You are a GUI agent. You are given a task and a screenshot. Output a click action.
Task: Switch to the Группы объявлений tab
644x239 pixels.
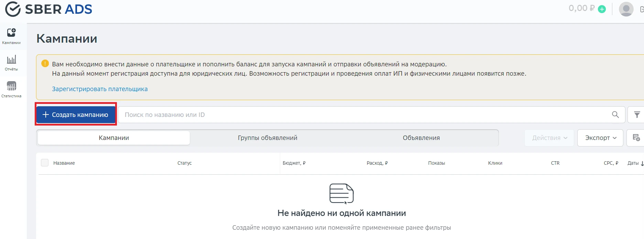pyautogui.click(x=268, y=138)
